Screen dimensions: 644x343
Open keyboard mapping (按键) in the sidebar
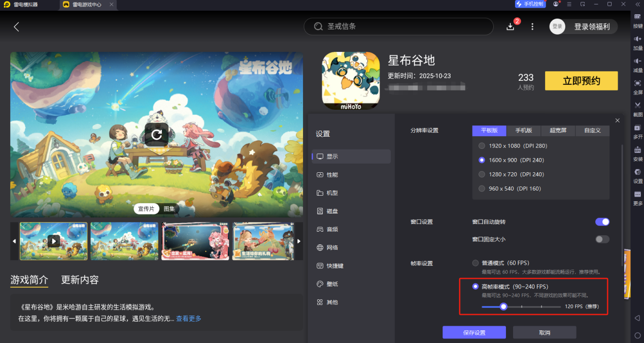tap(637, 21)
